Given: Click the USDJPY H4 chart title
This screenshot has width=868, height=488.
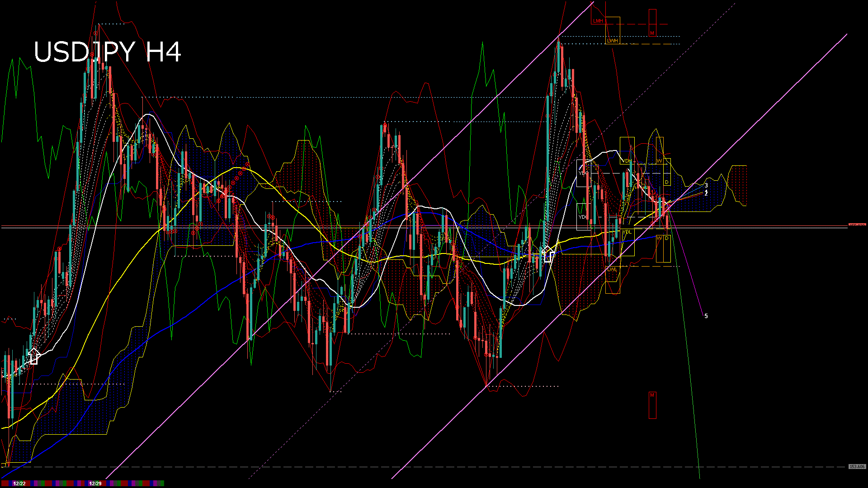Looking at the screenshot, I should coord(108,52).
